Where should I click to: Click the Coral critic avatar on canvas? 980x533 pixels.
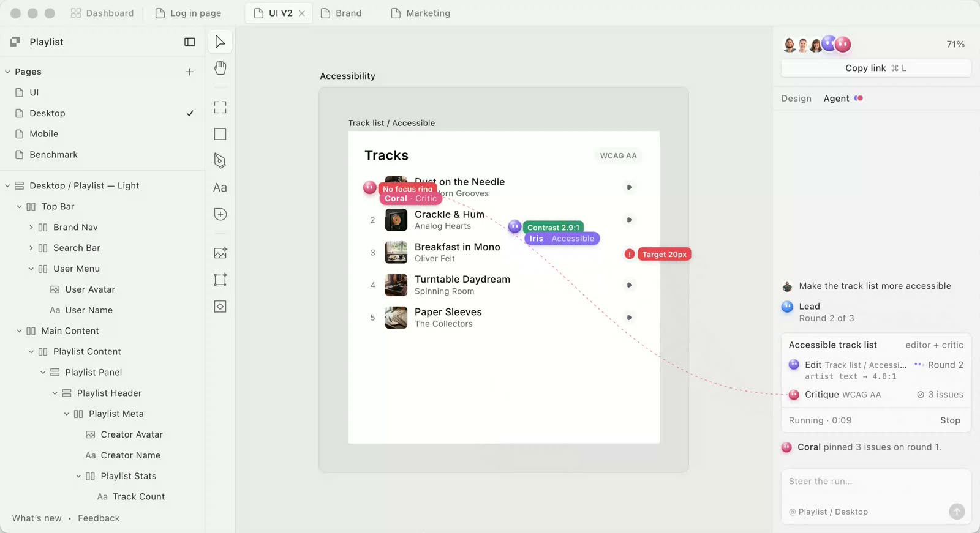tap(369, 187)
